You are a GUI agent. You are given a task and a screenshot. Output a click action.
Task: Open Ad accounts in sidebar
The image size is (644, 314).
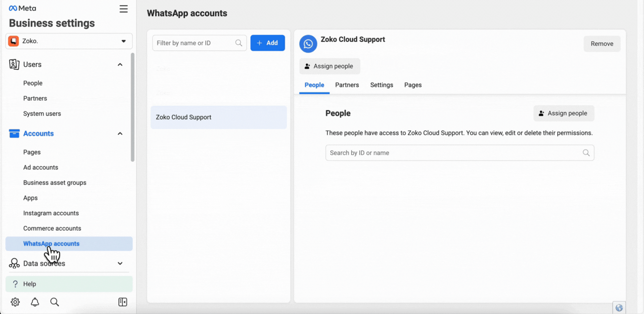pos(41,167)
